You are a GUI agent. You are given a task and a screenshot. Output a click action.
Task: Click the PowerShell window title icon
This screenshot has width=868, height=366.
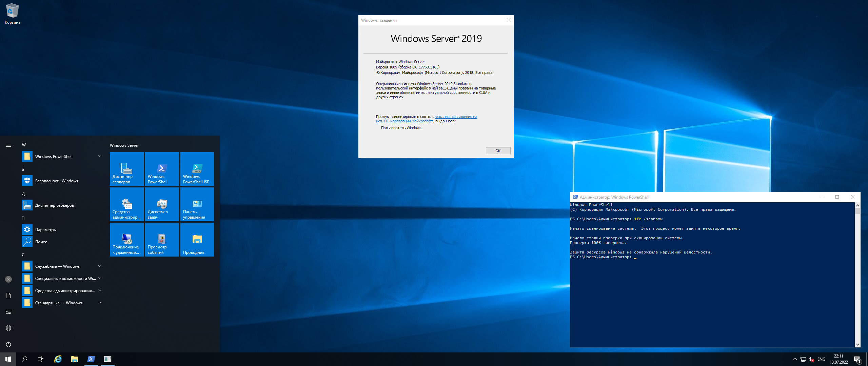click(x=575, y=197)
